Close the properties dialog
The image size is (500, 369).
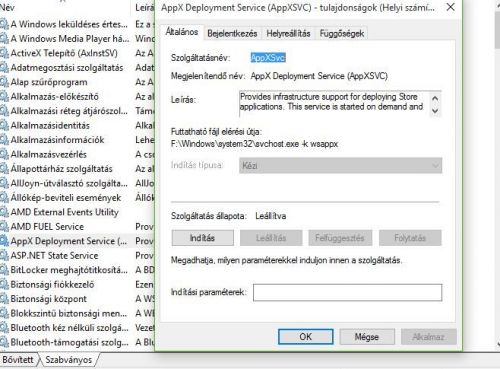tap(450, 7)
